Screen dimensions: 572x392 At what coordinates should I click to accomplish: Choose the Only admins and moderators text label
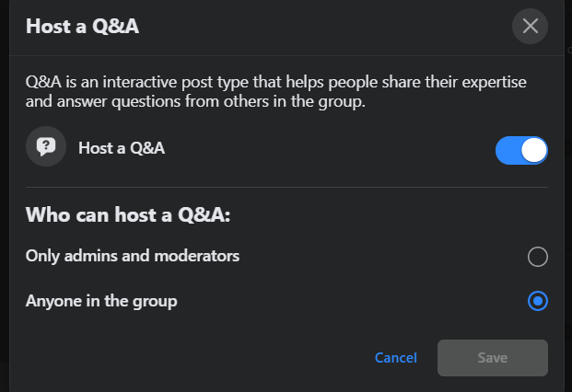pyautogui.click(x=133, y=256)
